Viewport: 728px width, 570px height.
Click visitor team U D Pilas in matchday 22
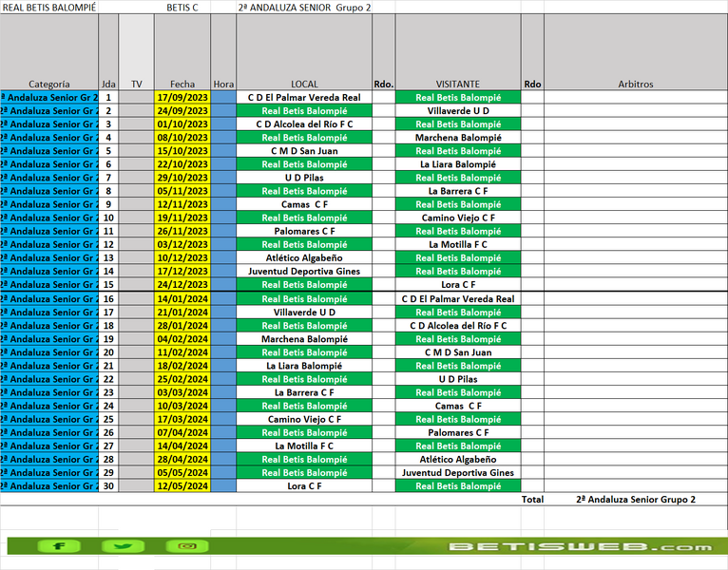pyautogui.click(x=458, y=379)
